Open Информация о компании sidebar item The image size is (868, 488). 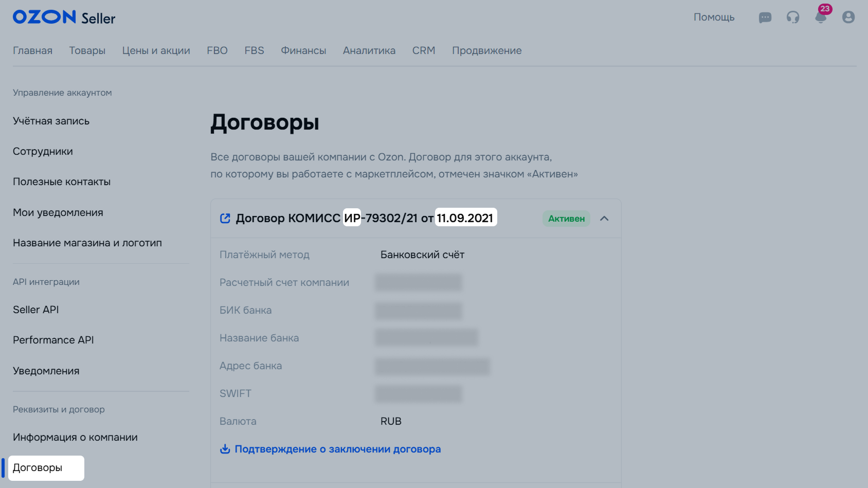click(75, 437)
